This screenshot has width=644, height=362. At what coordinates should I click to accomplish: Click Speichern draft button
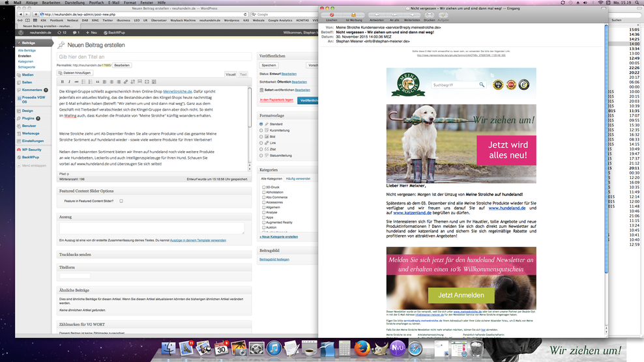pos(269,65)
